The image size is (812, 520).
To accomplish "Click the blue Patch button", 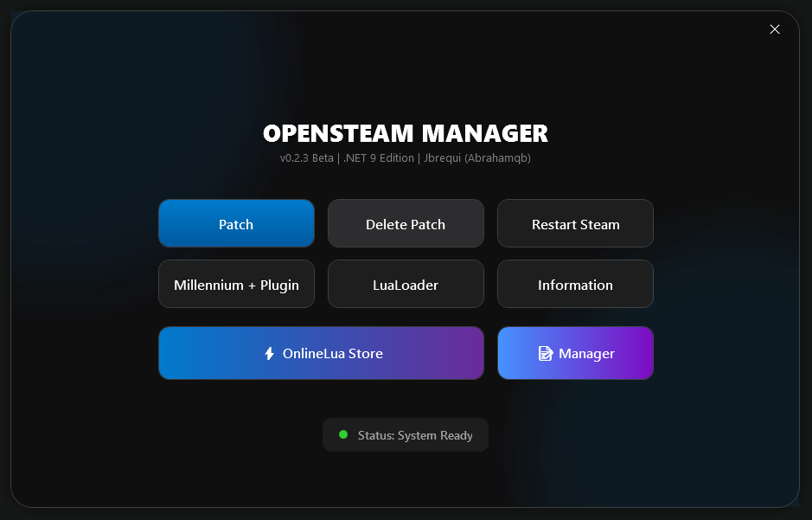I will pos(236,223).
